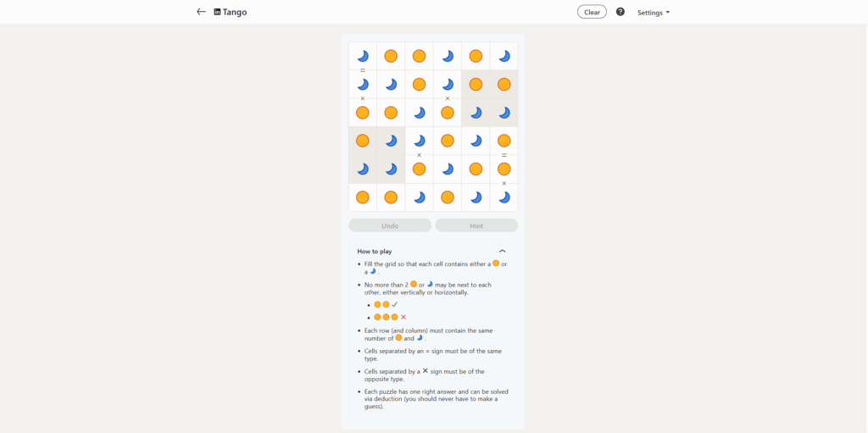Click the sun in row one, column two
This screenshot has height=433, width=868.
(391, 56)
